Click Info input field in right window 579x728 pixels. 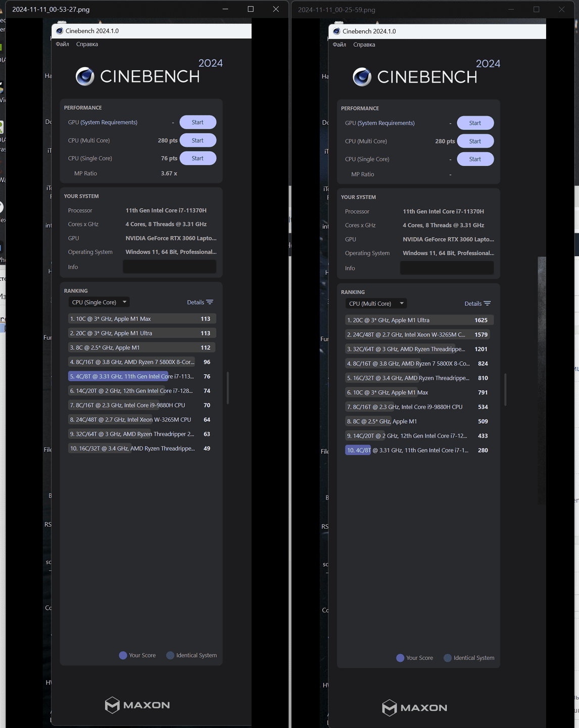click(447, 268)
